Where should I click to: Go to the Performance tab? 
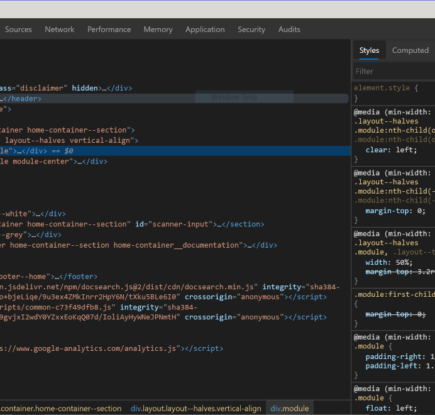point(109,30)
